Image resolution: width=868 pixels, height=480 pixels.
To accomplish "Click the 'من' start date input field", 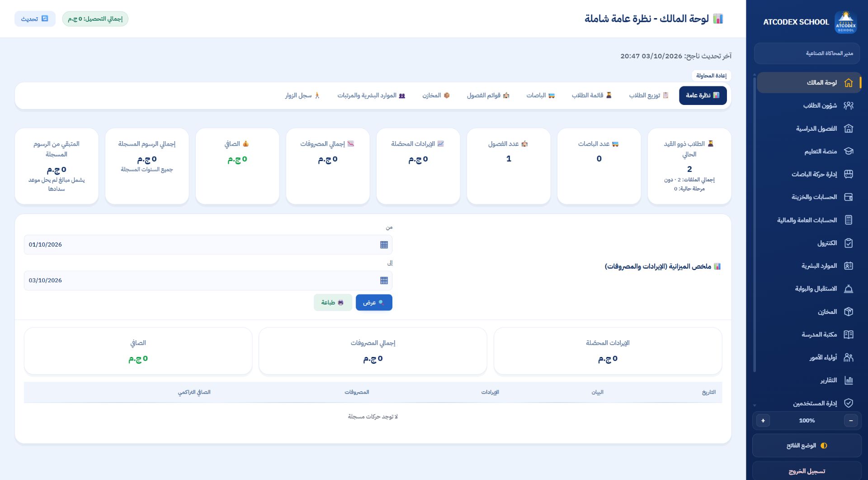I will (x=208, y=245).
